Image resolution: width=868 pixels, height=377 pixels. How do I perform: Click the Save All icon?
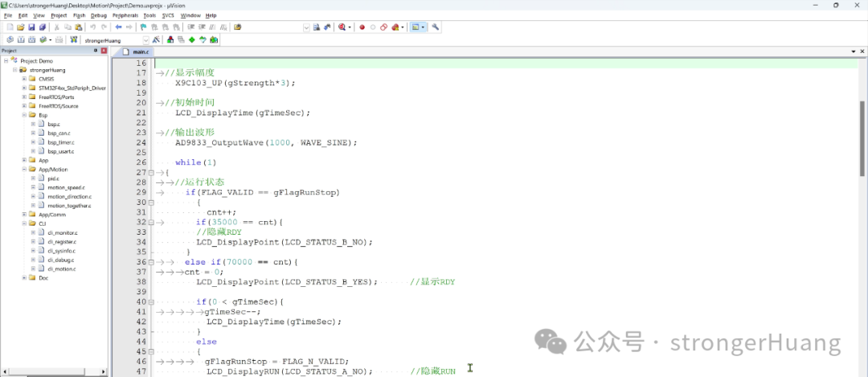pos(42,27)
